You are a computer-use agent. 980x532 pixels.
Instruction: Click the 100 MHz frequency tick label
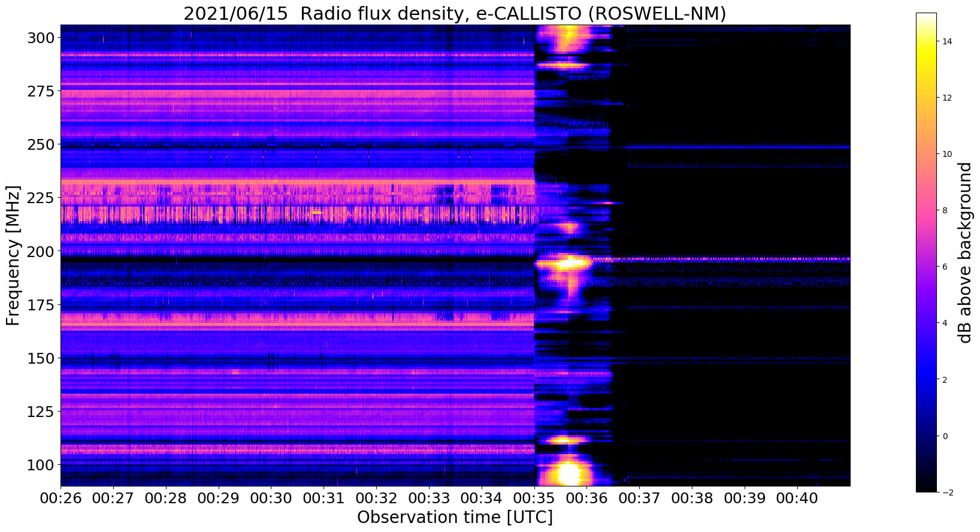coord(41,464)
